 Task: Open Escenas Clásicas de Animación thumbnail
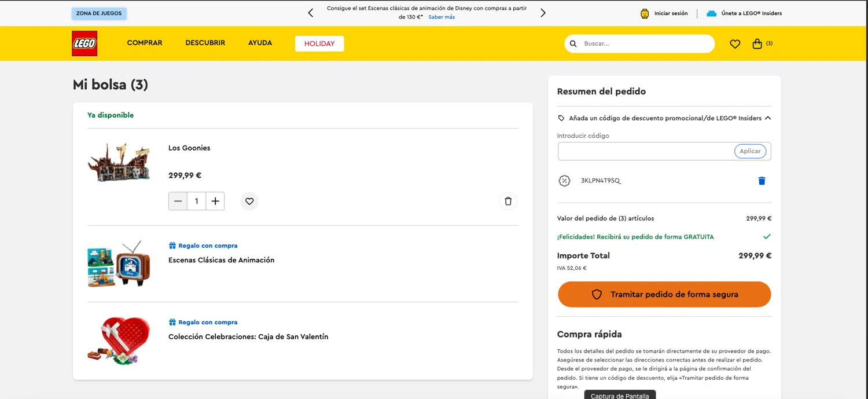(x=119, y=263)
